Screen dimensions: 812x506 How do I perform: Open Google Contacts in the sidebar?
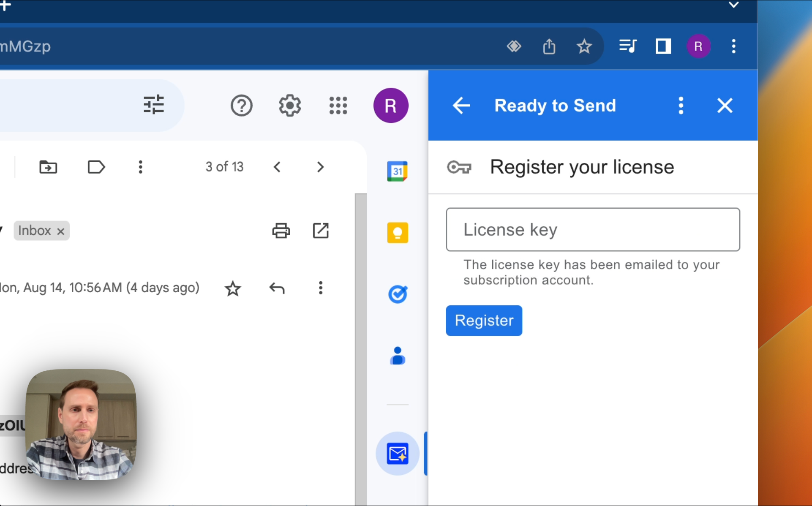pos(397,356)
